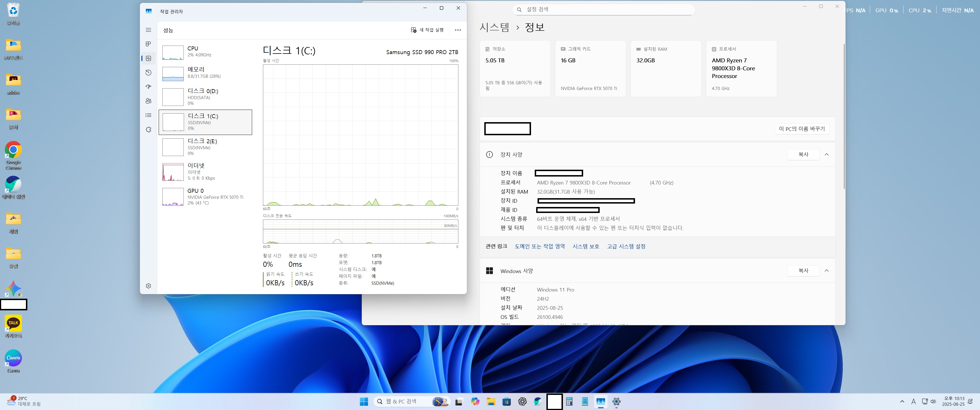Open the volume speaker tray icon
The image size is (980, 410).
point(933,402)
